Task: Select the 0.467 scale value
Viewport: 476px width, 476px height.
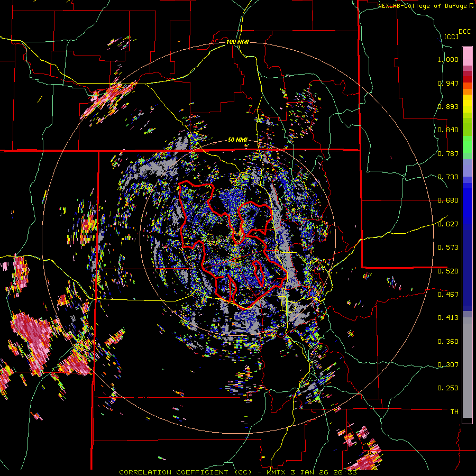Action: coord(448,294)
